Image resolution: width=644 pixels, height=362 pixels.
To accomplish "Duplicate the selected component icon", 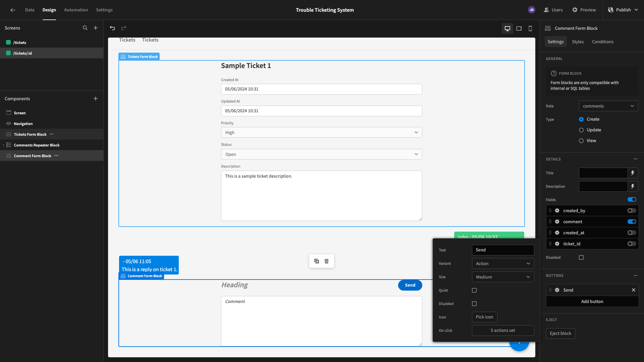I will [317, 261].
